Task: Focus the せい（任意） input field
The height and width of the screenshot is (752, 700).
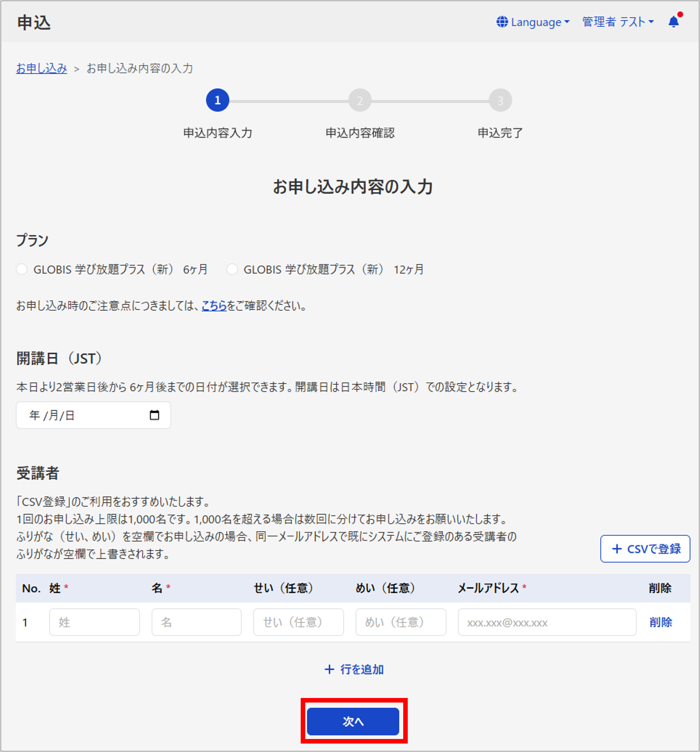Action: 298,622
